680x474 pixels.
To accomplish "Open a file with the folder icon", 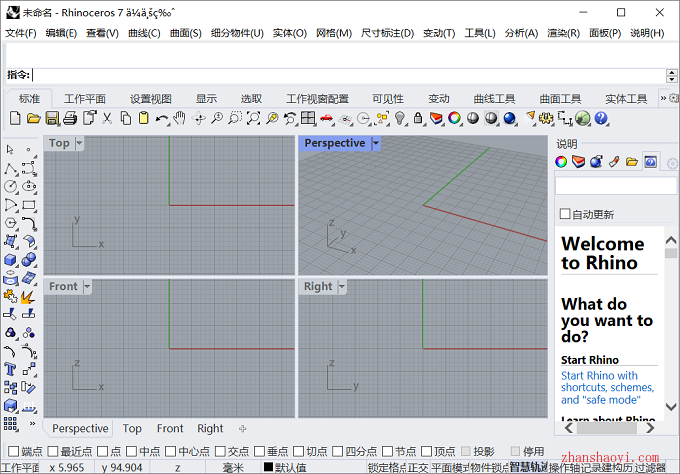I will (33, 118).
